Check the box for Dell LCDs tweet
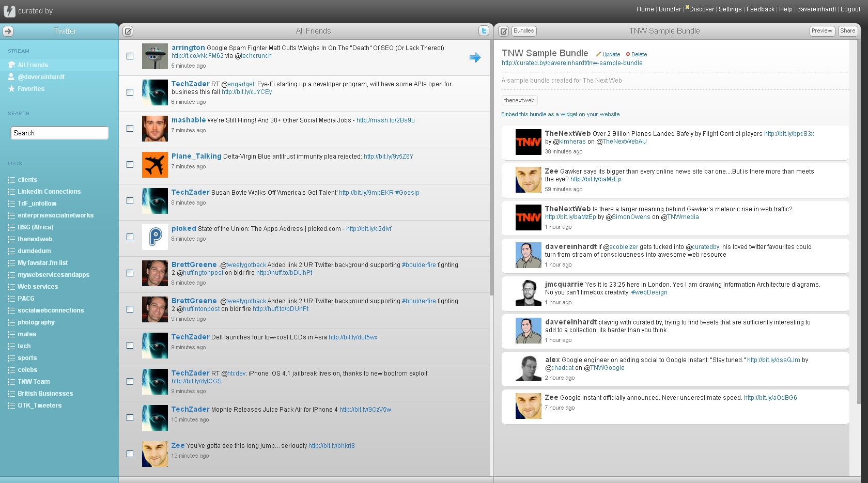 pyautogui.click(x=130, y=345)
